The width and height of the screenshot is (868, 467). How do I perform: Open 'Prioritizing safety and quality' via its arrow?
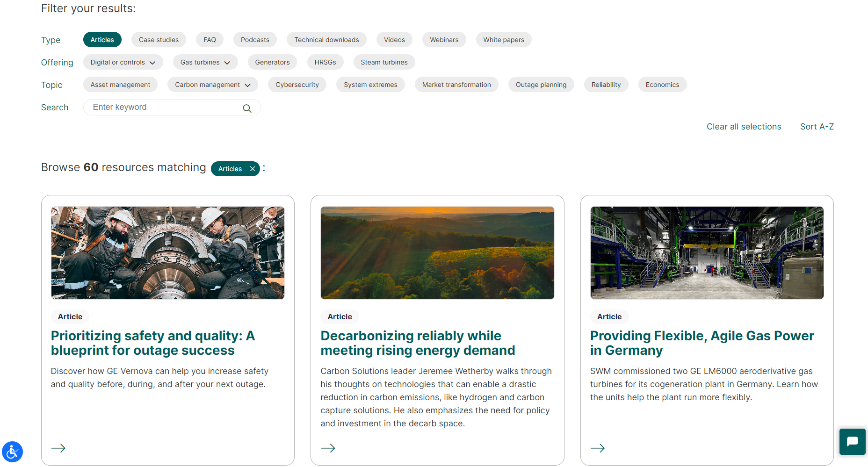(x=58, y=448)
